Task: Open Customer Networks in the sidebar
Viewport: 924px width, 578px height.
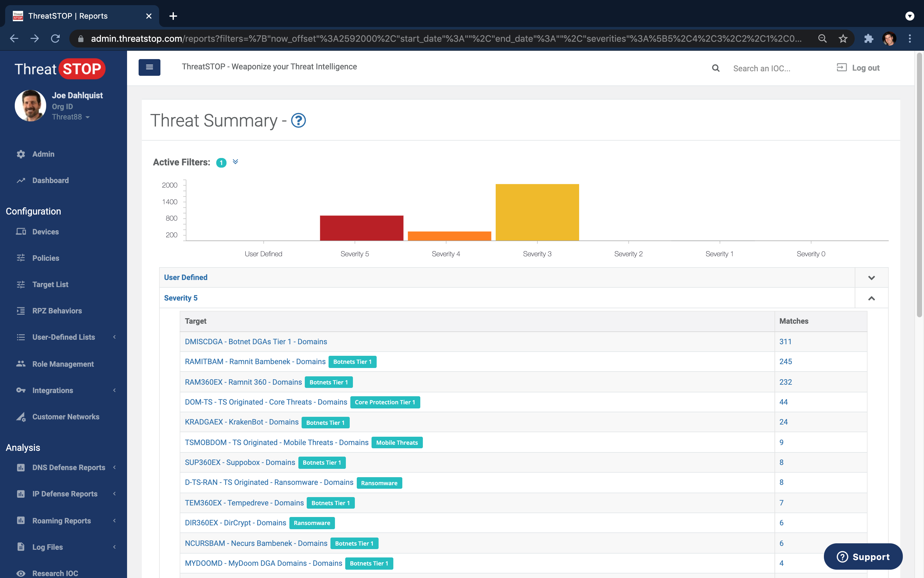Action: pyautogui.click(x=66, y=417)
